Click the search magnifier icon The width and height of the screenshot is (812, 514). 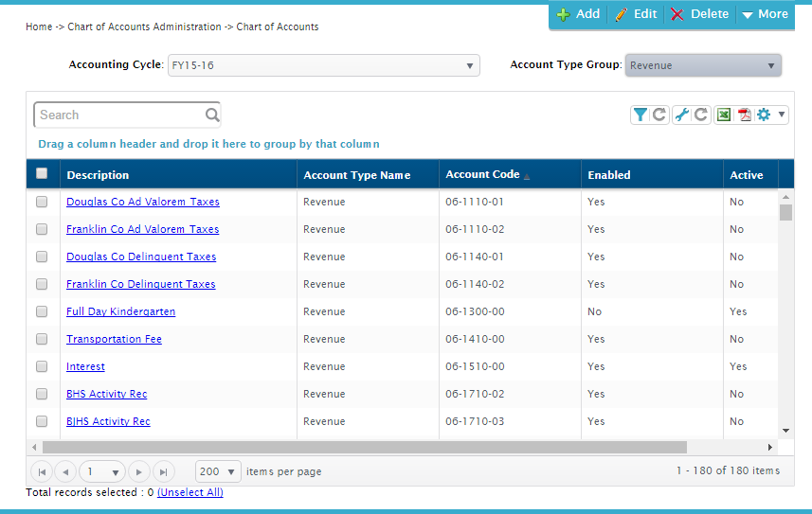click(212, 115)
